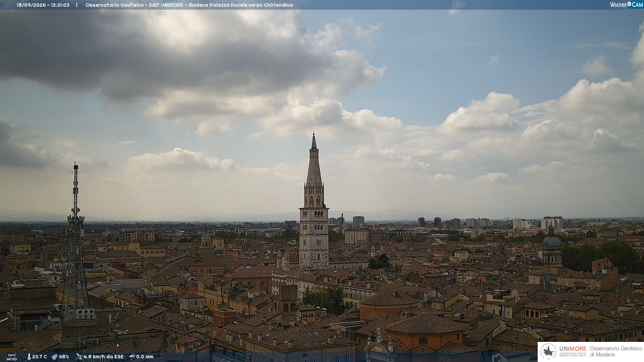The width and height of the screenshot is (644, 362).
Task: Click the humidity water drops icon
Action: 54,357
